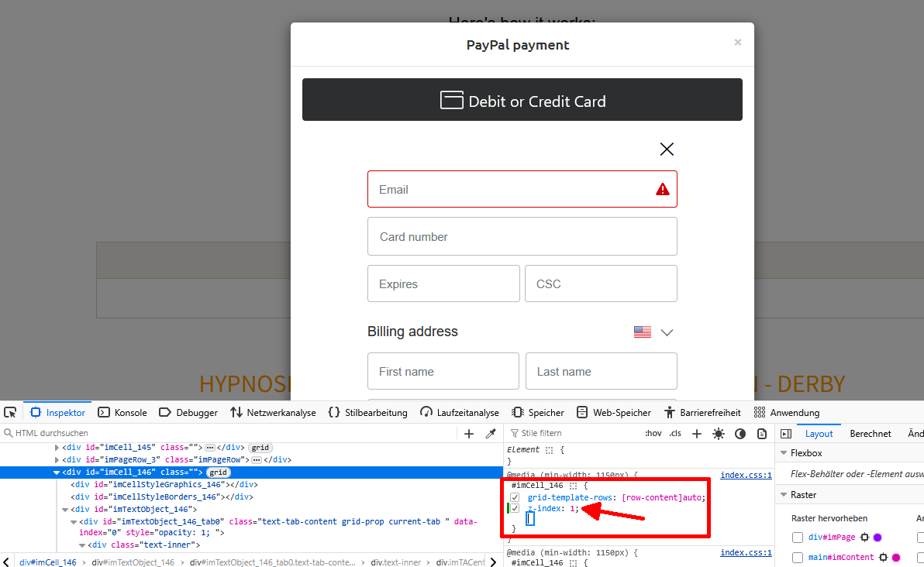Open the billing country flag dropdown
The image size is (924, 567).
click(x=653, y=332)
